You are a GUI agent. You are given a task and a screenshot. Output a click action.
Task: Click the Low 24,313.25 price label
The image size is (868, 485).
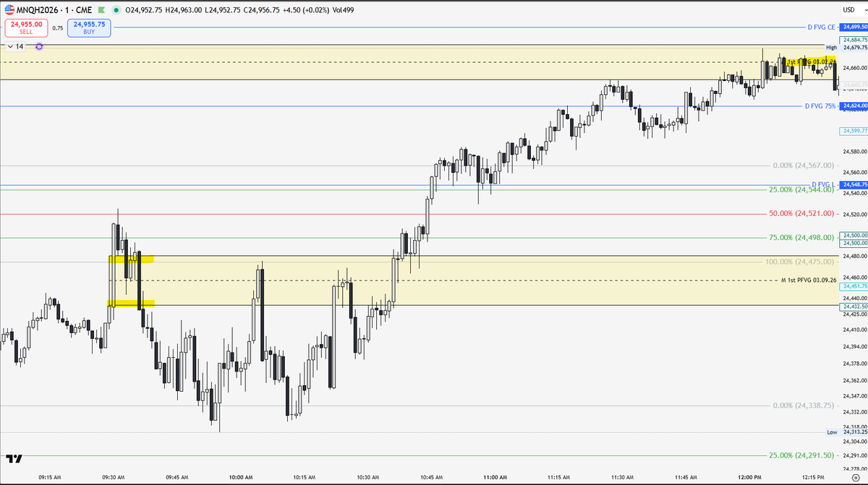point(847,432)
